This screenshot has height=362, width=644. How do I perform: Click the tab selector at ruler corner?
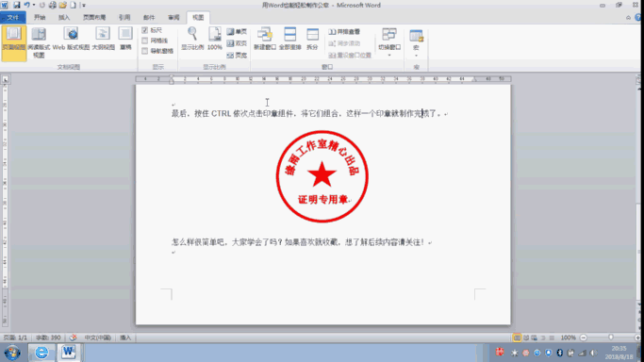pyautogui.click(x=6, y=79)
